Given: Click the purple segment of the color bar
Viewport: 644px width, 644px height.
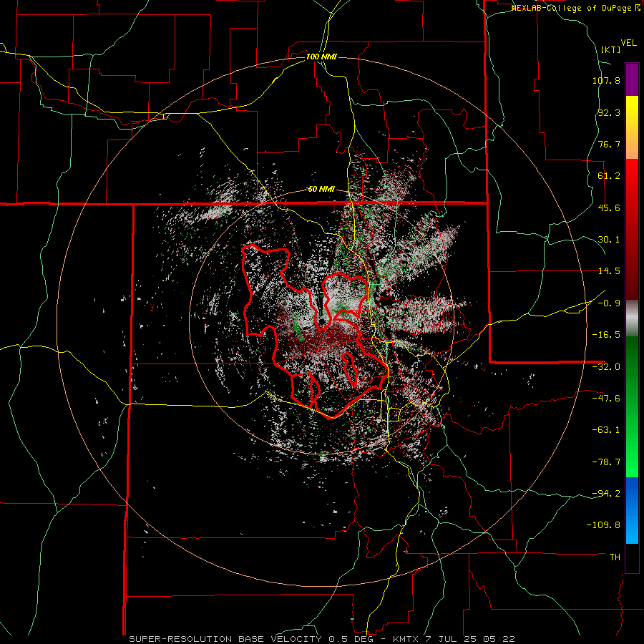Looking at the screenshot, I should click(x=632, y=79).
